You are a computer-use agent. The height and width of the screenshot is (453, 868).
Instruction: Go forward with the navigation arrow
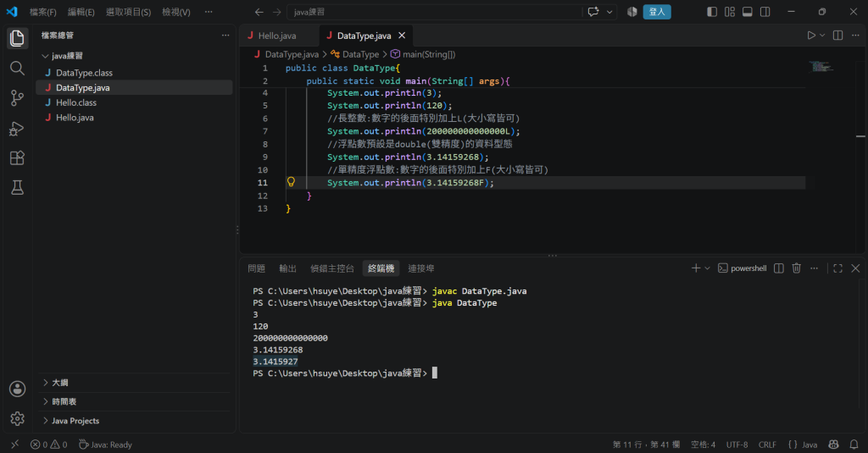point(277,12)
